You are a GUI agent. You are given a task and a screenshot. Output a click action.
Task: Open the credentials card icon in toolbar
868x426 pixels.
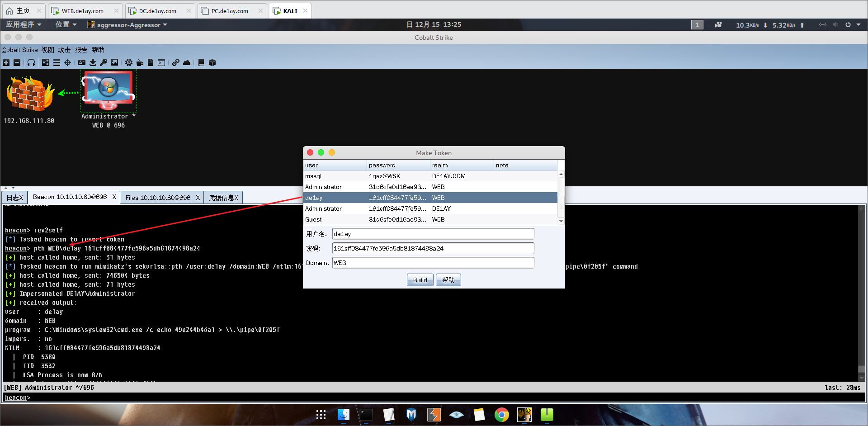tap(82, 63)
